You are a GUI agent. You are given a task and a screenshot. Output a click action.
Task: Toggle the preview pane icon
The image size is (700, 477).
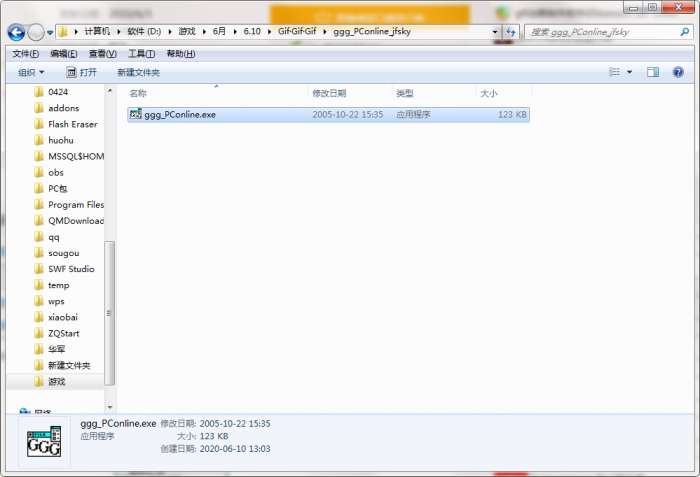[653, 72]
